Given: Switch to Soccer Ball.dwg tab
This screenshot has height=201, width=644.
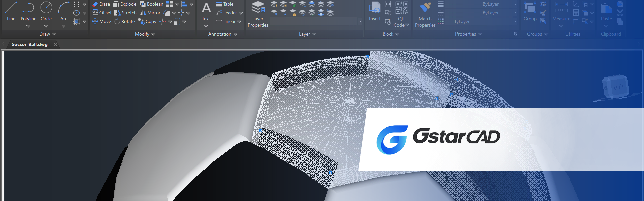Looking at the screenshot, I should coord(30,45).
